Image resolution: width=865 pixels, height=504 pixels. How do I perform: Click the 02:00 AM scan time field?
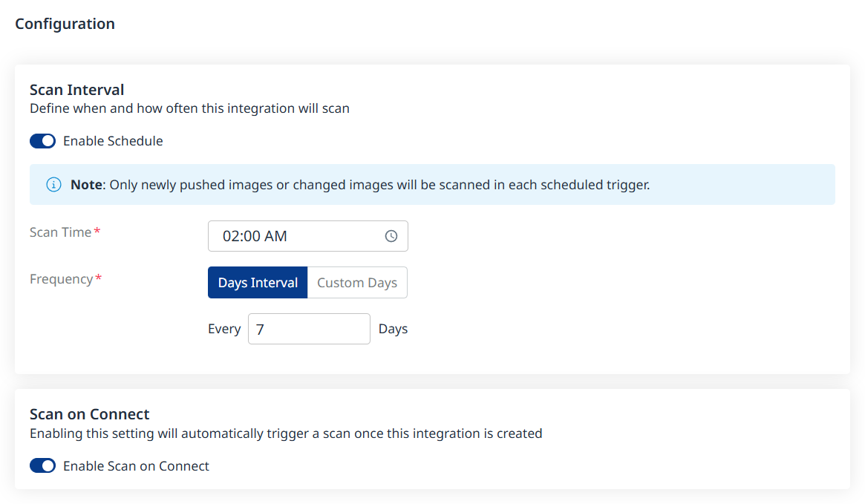click(x=297, y=236)
